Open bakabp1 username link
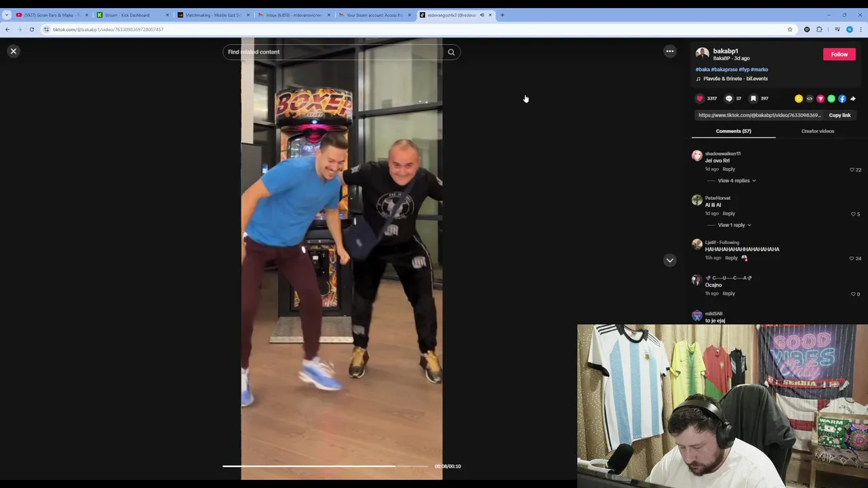Image resolution: width=868 pixels, height=488 pixels. 725,51
